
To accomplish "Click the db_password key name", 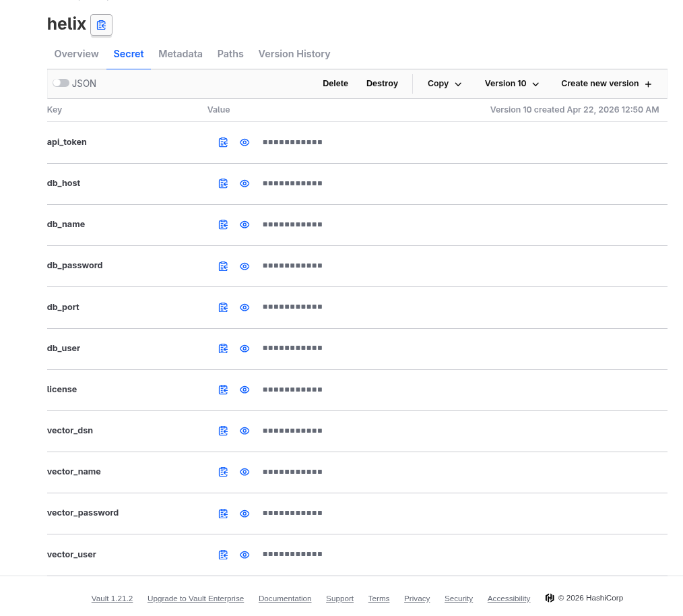I will [x=75, y=266].
